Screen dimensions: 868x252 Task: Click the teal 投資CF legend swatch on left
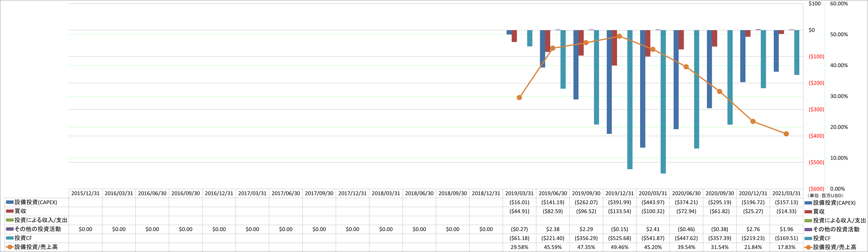tap(10, 238)
